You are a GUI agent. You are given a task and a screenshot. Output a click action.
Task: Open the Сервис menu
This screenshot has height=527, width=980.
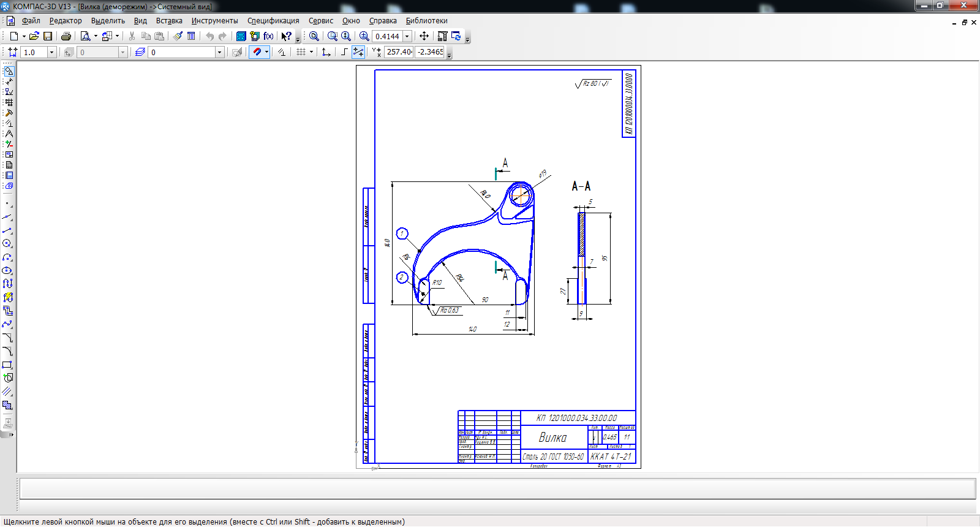[321, 21]
